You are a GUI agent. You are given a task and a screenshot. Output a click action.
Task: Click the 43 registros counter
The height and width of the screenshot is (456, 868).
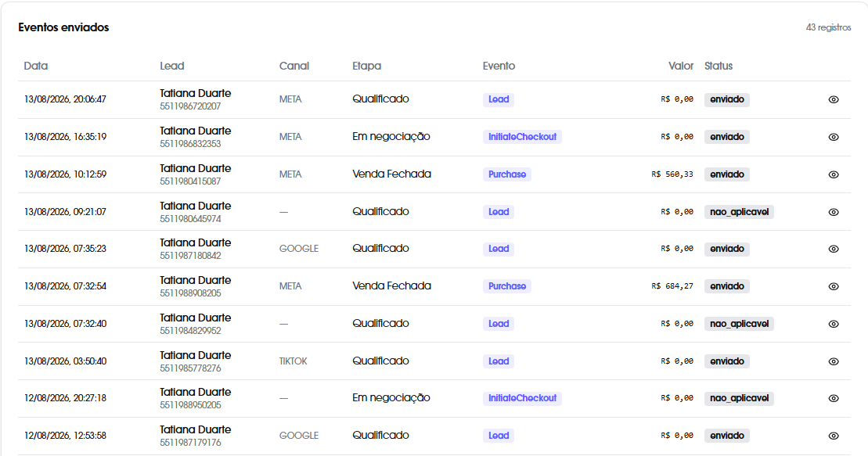(828, 27)
